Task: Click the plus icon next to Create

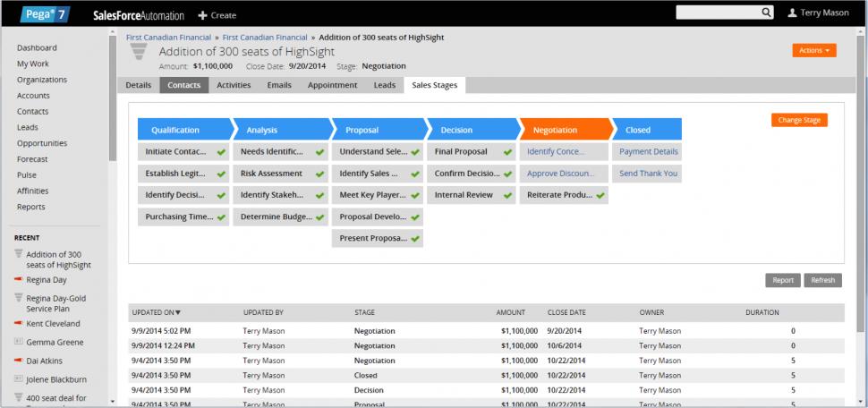Action: [x=202, y=15]
